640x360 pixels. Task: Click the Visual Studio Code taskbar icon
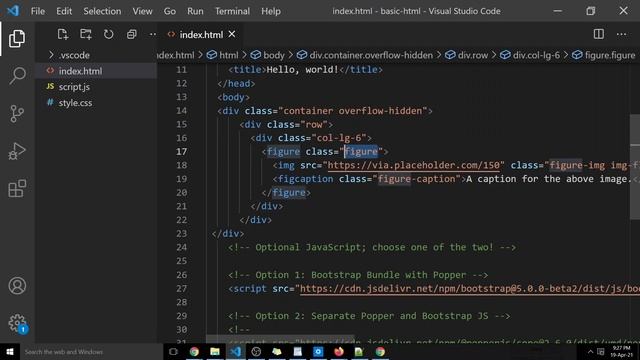pos(236,351)
